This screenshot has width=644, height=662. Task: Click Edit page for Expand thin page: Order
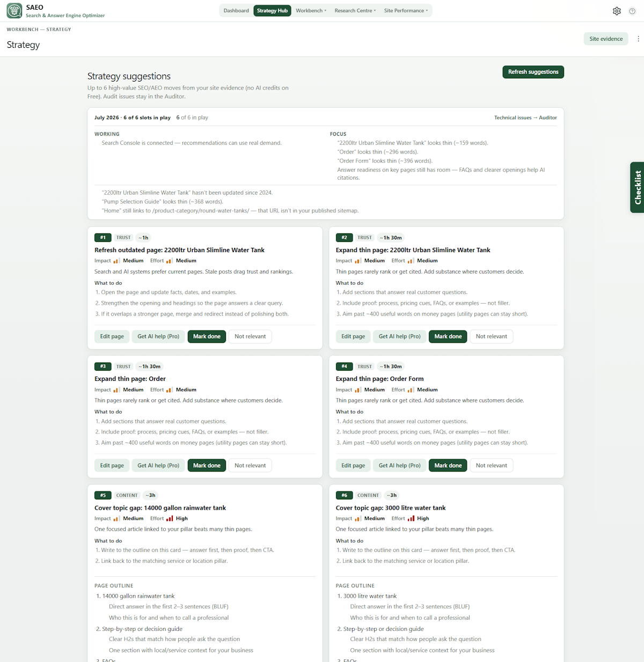(112, 466)
